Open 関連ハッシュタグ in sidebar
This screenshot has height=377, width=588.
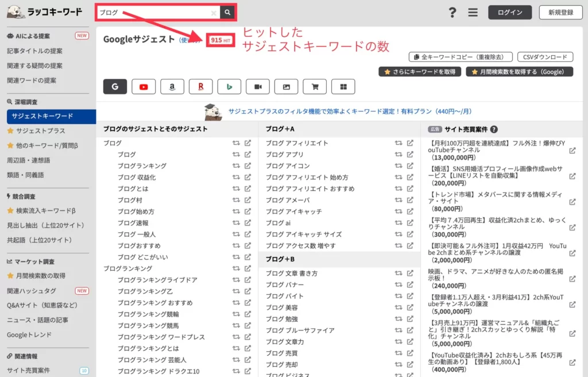tap(32, 291)
